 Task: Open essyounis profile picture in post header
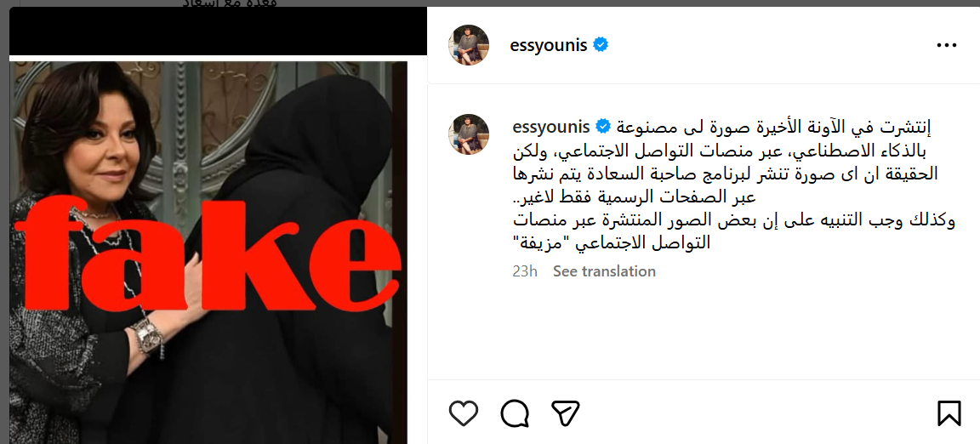pos(469,45)
